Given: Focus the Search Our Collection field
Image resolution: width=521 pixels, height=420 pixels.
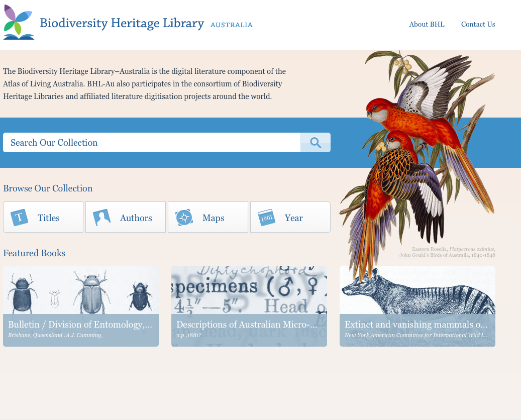Looking at the screenshot, I should pos(152,143).
